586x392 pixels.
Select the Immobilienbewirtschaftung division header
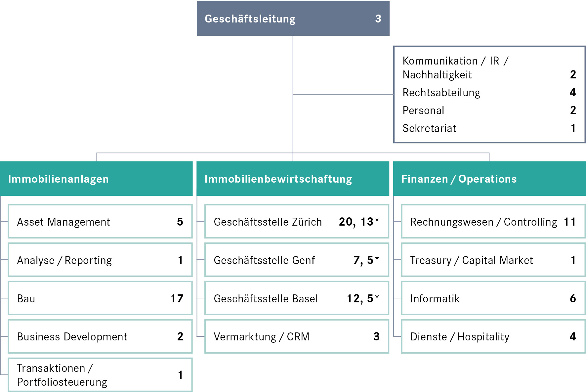click(293, 179)
